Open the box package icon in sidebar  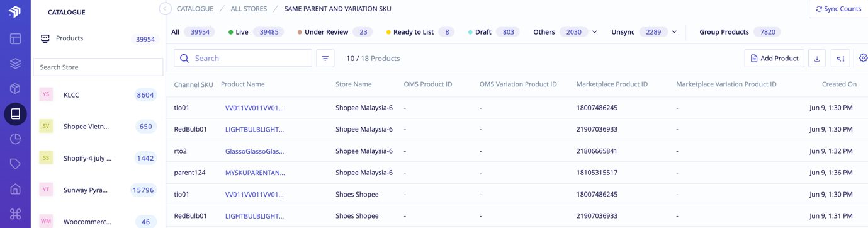tap(15, 89)
